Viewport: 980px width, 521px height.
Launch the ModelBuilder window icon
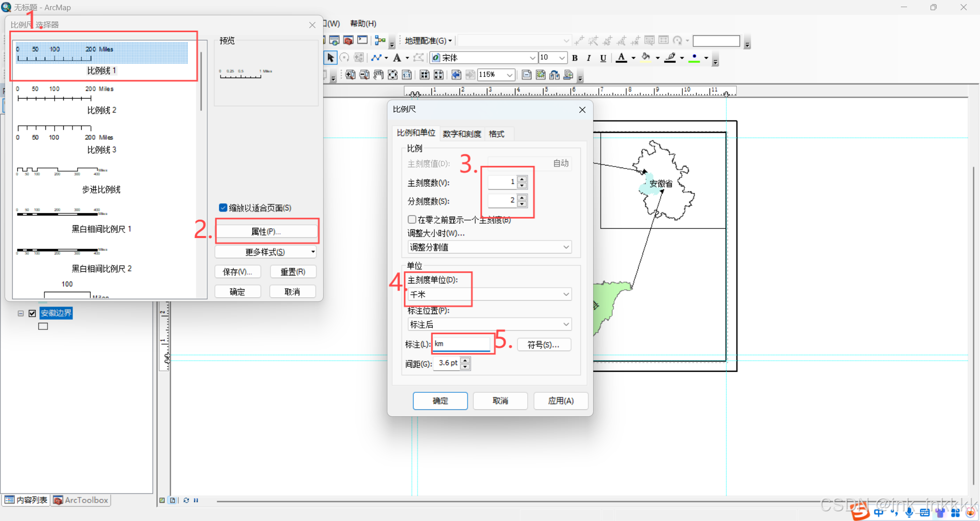click(380, 40)
